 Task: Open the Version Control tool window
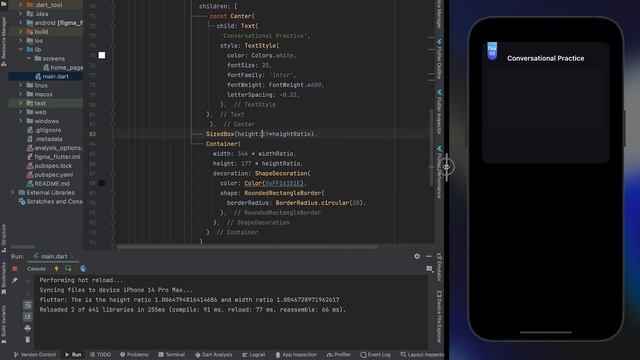pos(35,355)
